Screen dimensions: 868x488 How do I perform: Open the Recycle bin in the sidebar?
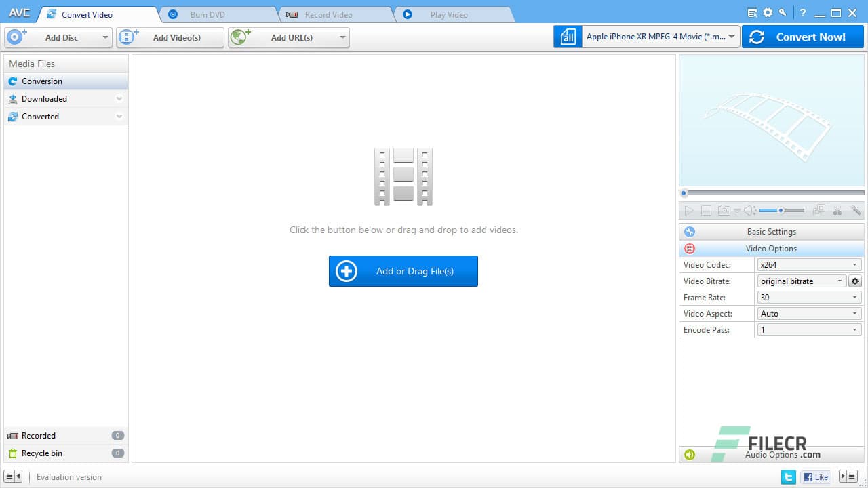(x=42, y=453)
